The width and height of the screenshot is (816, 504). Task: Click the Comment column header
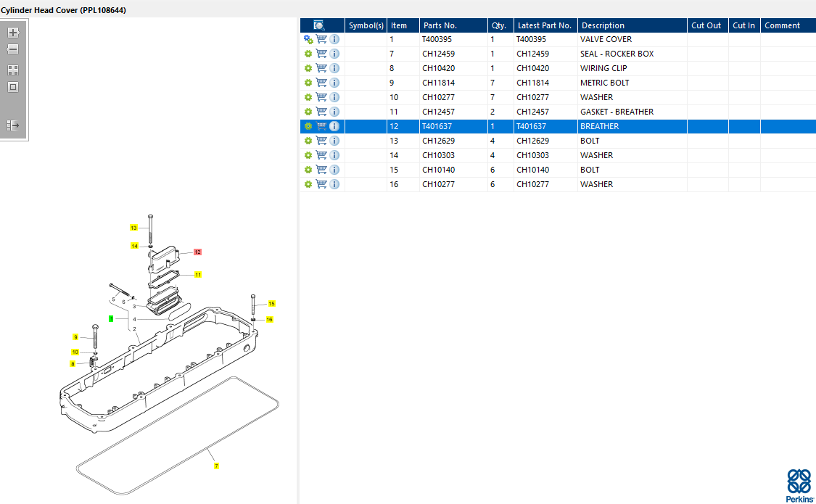tap(788, 25)
